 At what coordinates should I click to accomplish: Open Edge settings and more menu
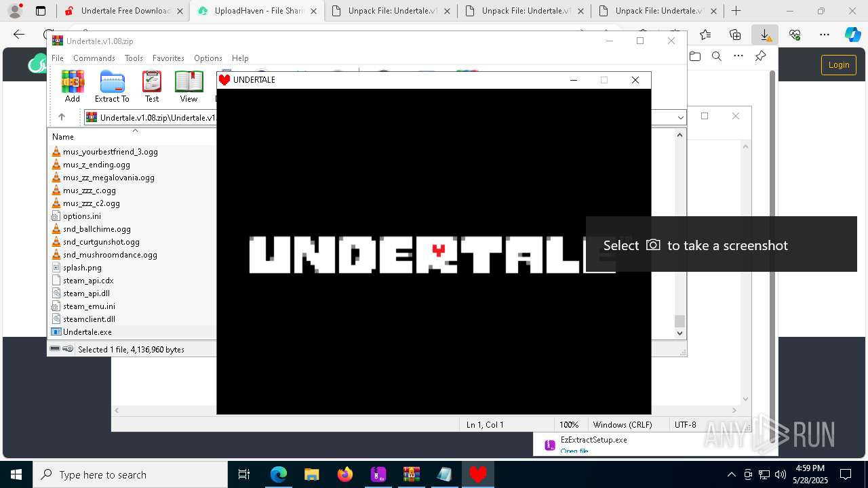tap(825, 35)
